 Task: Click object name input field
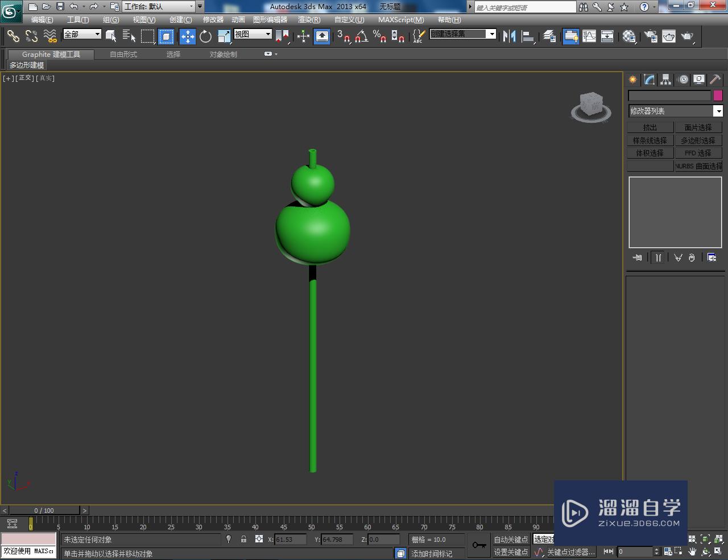click(669, 96)
